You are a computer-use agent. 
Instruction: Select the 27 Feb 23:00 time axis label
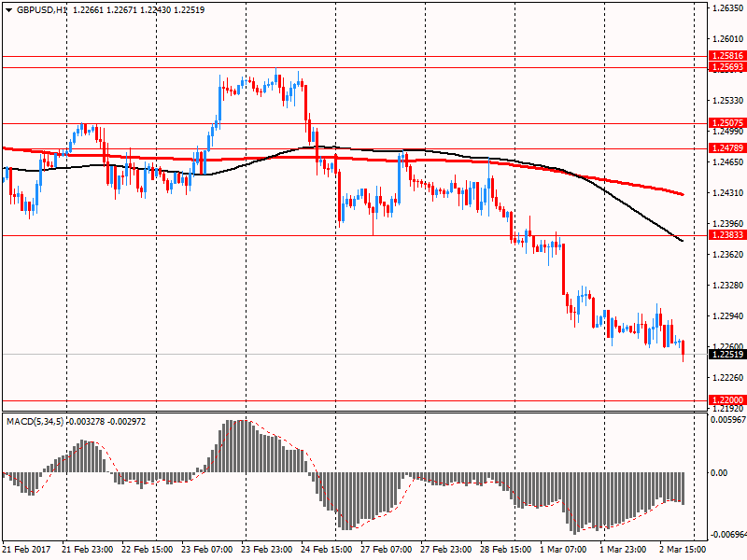[446, 550]
